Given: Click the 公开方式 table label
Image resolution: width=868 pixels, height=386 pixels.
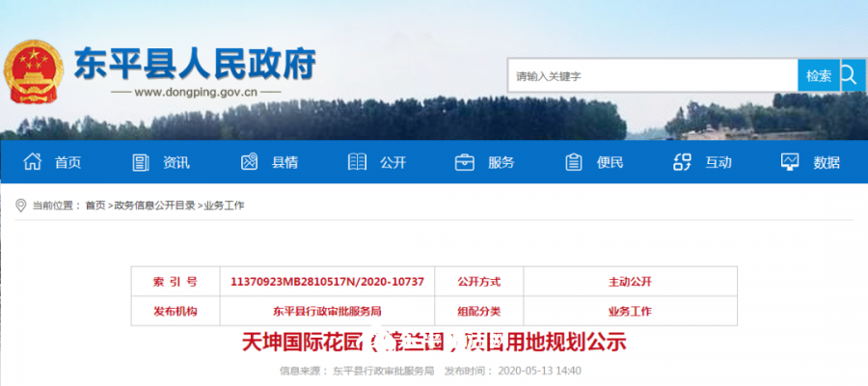Looking at the screenshot, I should click(x=478, y=282).
